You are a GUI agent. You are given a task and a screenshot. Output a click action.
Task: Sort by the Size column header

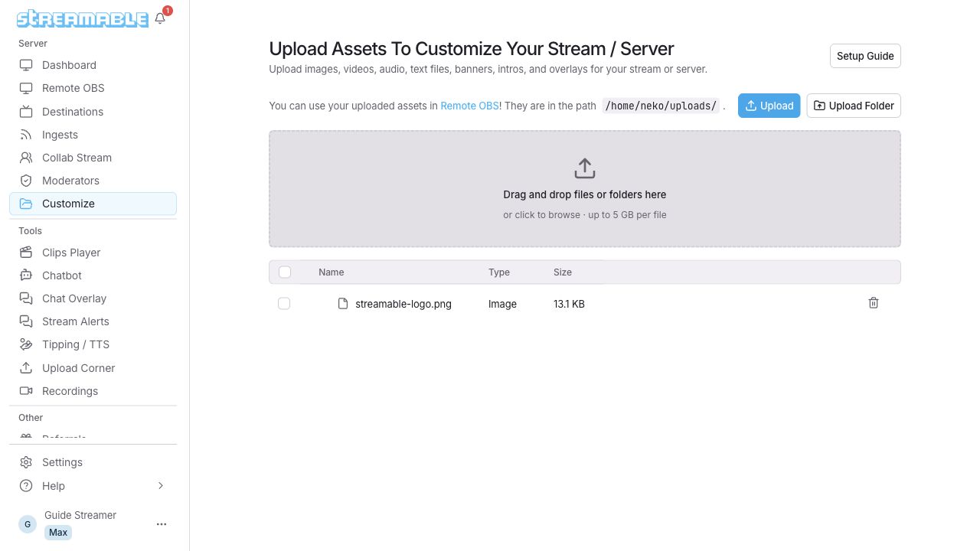pyautogui.click(x=563, y=272)
